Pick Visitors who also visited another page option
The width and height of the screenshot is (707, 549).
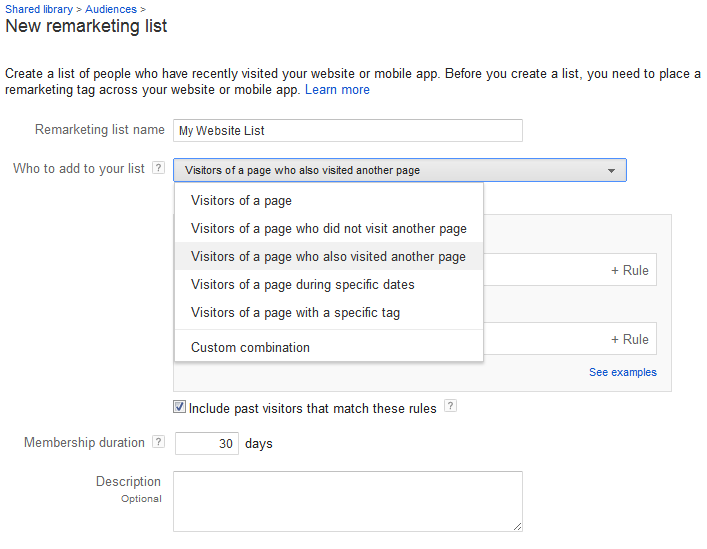329,256
